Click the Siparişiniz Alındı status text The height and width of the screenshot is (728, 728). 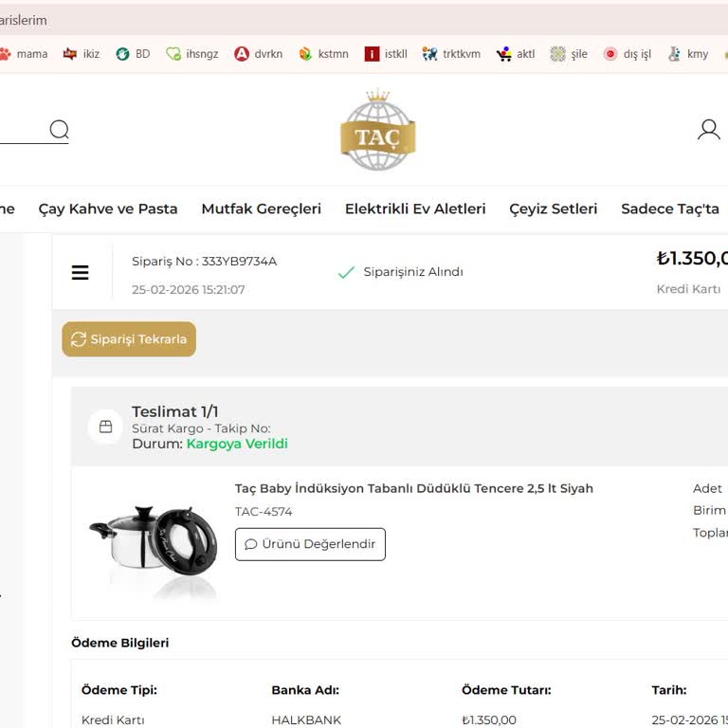[x=413, y=272]
